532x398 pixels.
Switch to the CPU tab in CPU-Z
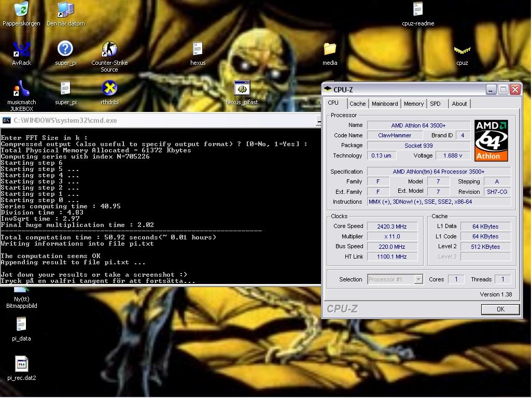(333, 103)
